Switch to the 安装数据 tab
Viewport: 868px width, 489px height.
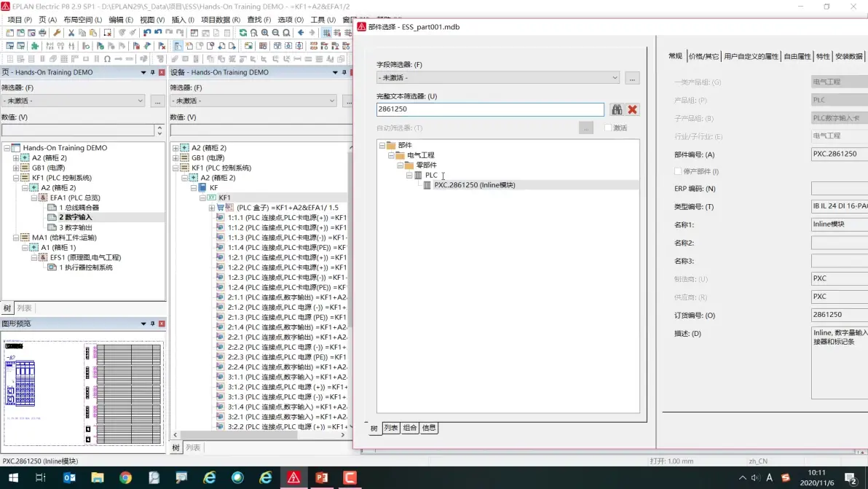click(848, 56)
